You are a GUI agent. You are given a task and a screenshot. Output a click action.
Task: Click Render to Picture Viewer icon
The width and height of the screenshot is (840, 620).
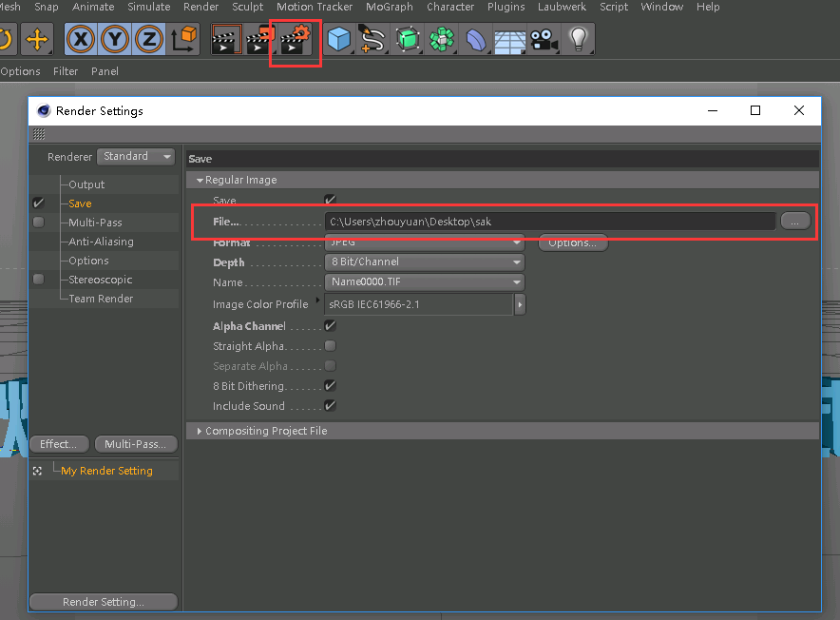[260, 40]
